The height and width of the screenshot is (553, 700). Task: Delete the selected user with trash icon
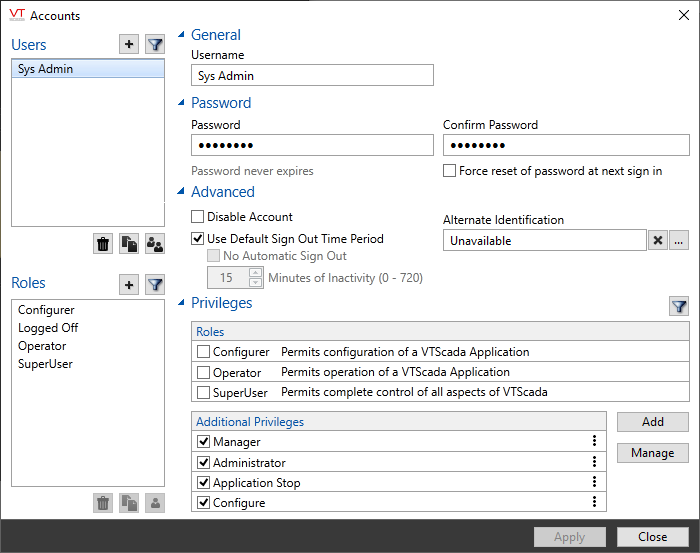[x=103, y=243]
